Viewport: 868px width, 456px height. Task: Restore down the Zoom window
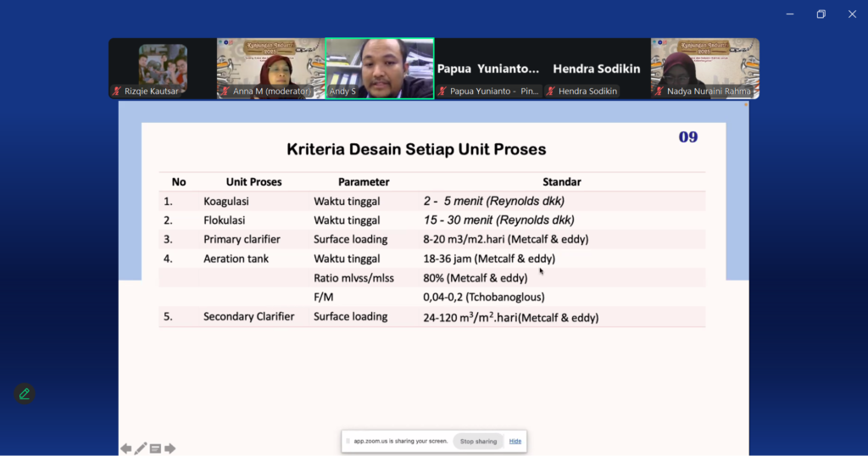(821, 14)
